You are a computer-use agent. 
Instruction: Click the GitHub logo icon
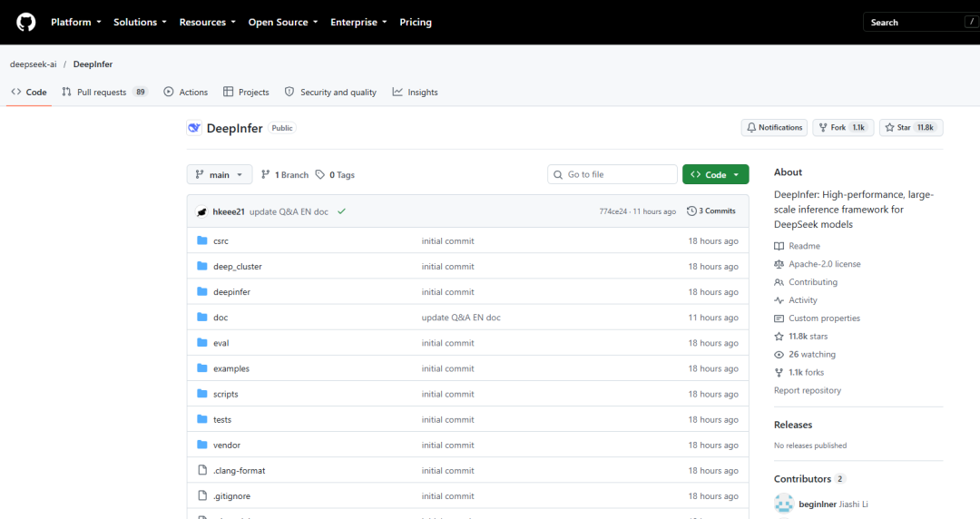click(x=25, y=23)
